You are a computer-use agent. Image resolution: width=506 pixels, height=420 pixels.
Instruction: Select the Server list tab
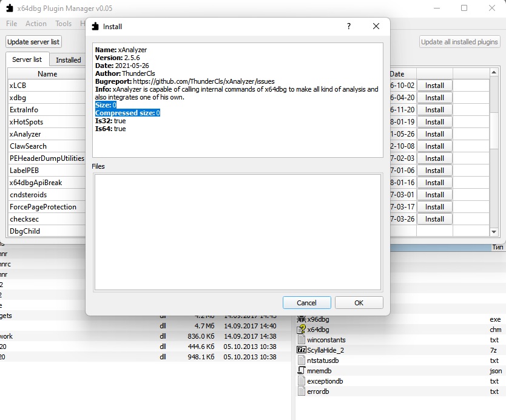[27, 59]
